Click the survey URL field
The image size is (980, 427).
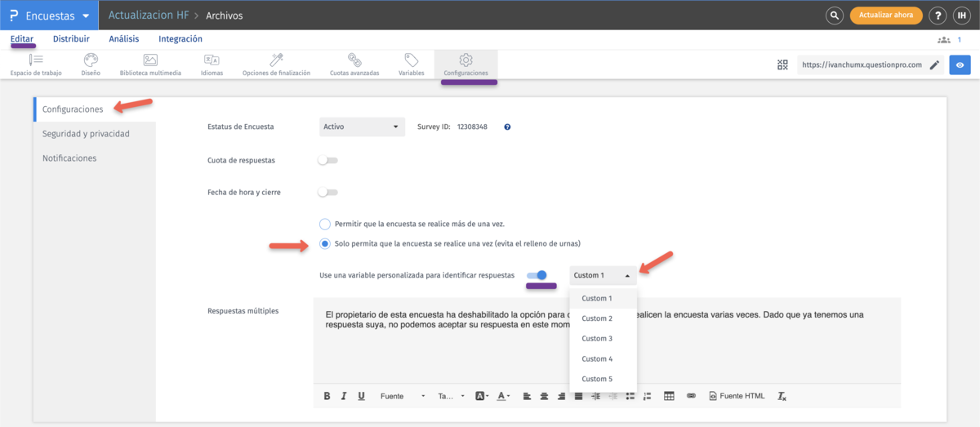point(862,64)
